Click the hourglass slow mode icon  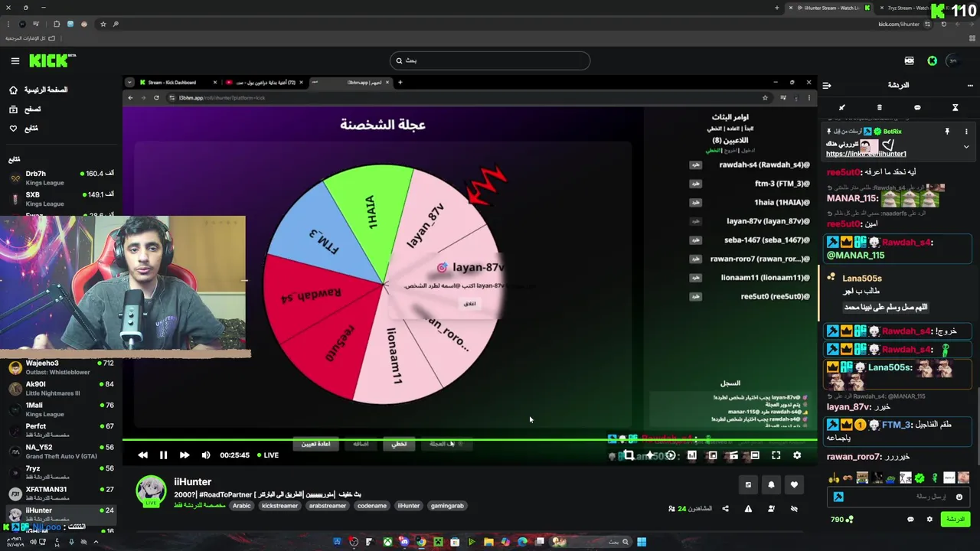pos(955,108)
